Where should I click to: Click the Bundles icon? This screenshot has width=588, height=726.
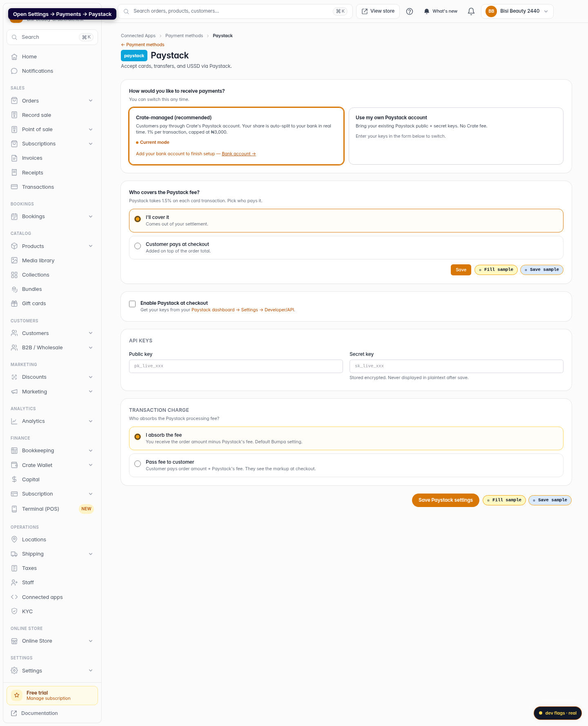coord(14,289)
